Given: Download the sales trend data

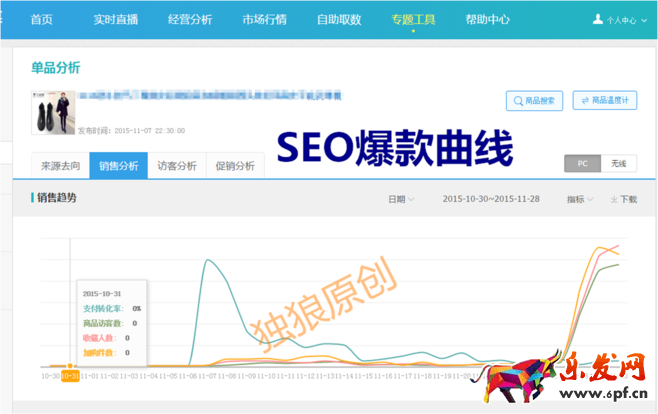Looking at the screenshot, I should tap(623, 199).
